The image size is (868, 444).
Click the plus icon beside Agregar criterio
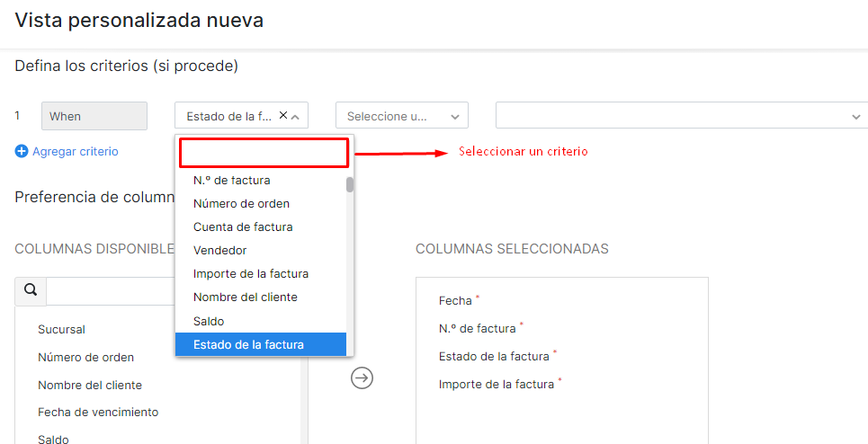pos(22,152)
